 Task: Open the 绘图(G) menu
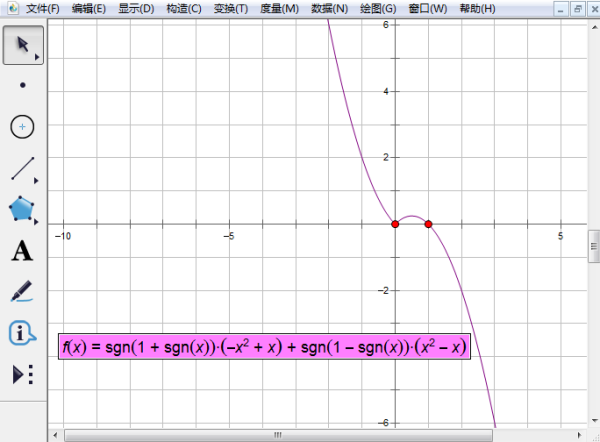tap(378, 8)
